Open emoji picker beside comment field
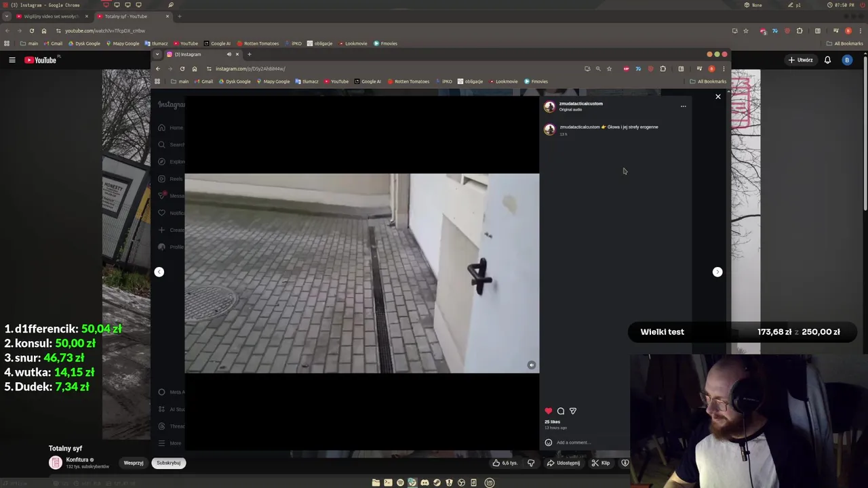 pyautogui.click(x=549, y=443)
